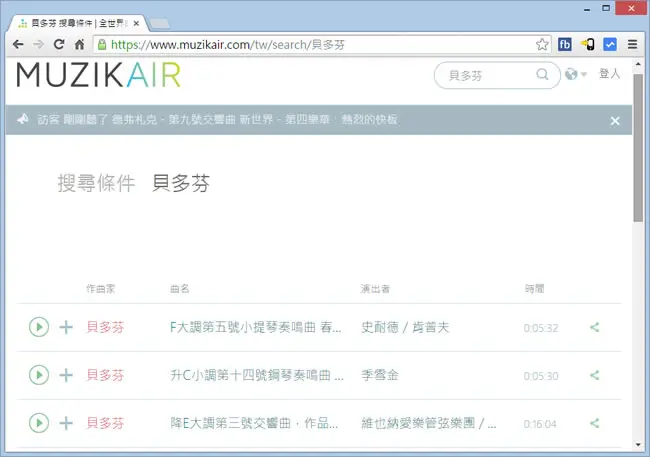
Task: Click the 登入 login link
Action: pos(609,74)
